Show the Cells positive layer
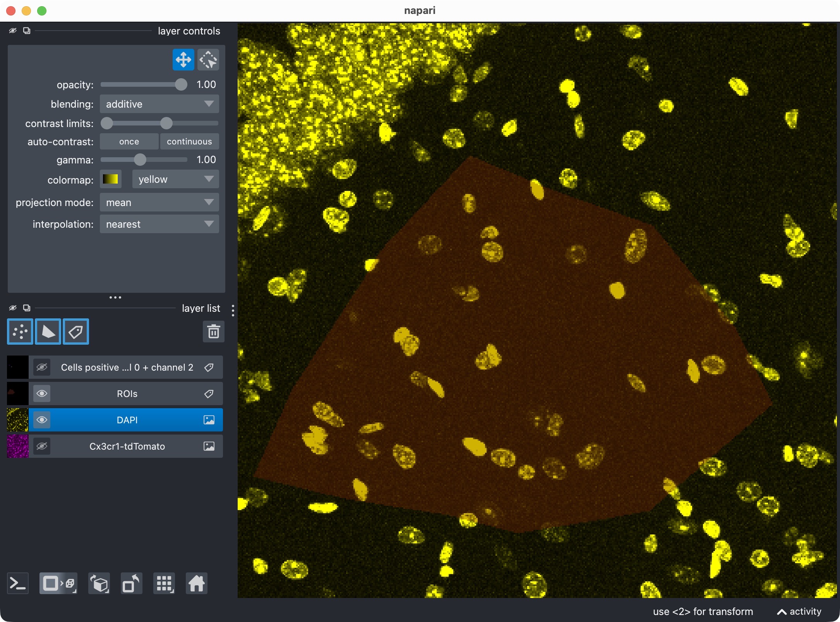Viewport: 840px width, 622px height. click(42, 367)
